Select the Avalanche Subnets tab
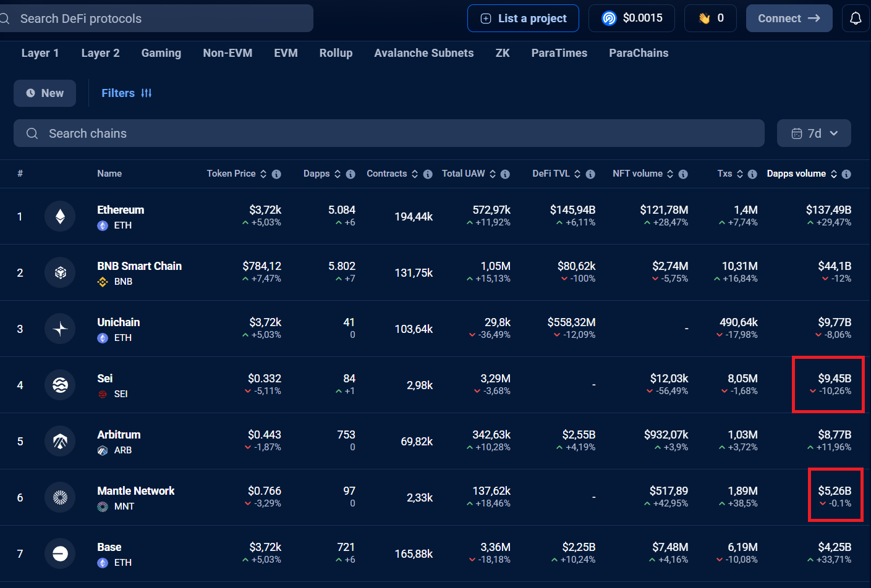The image size is (871, 588). click(424, 53)
